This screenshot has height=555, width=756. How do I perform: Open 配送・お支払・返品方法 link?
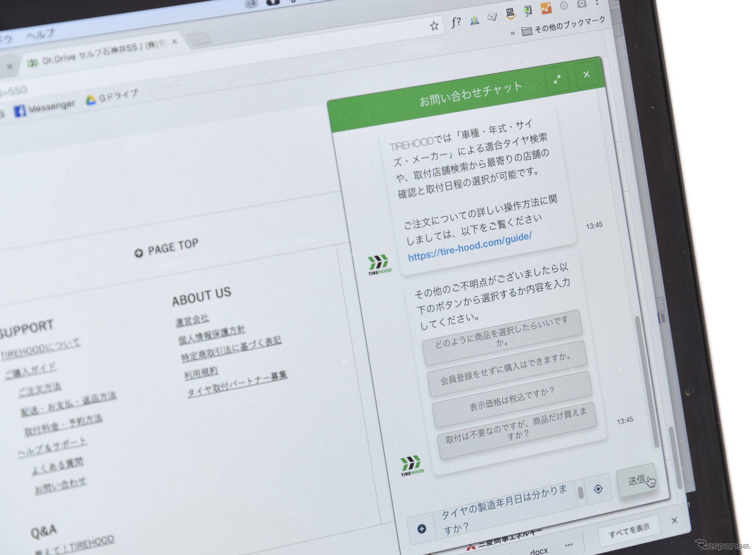(68, 404)
